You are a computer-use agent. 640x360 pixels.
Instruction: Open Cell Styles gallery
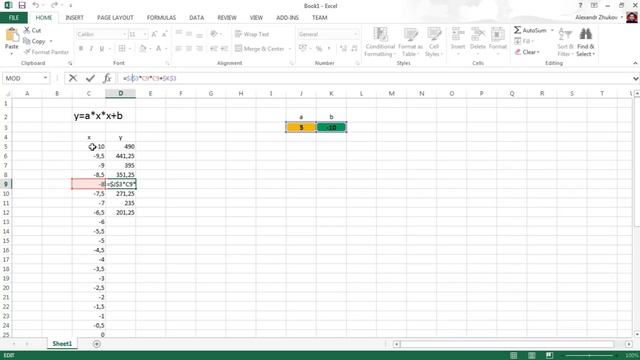433,42
